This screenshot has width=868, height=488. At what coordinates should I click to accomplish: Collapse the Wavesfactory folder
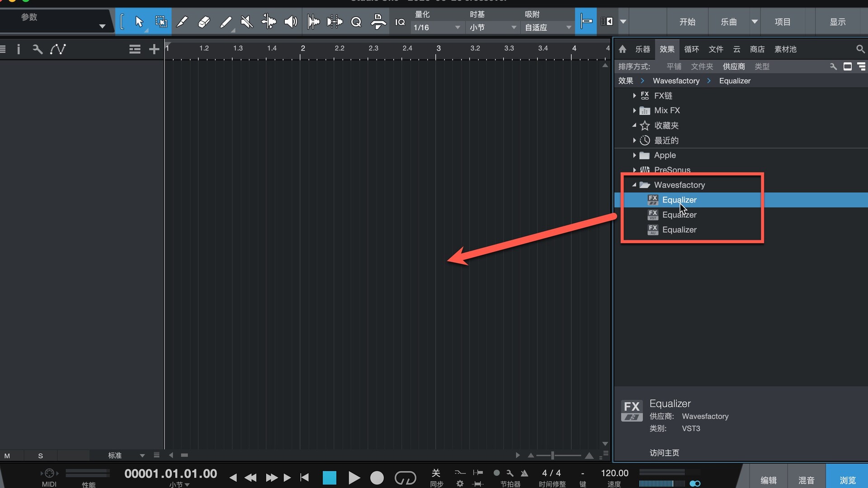pyautogui.click(x=634, y=185)
